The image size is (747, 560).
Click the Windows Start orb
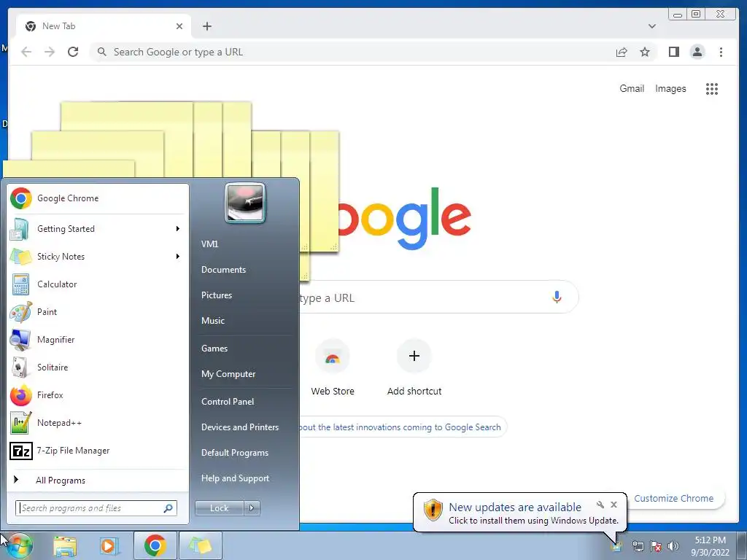(19, 545)
